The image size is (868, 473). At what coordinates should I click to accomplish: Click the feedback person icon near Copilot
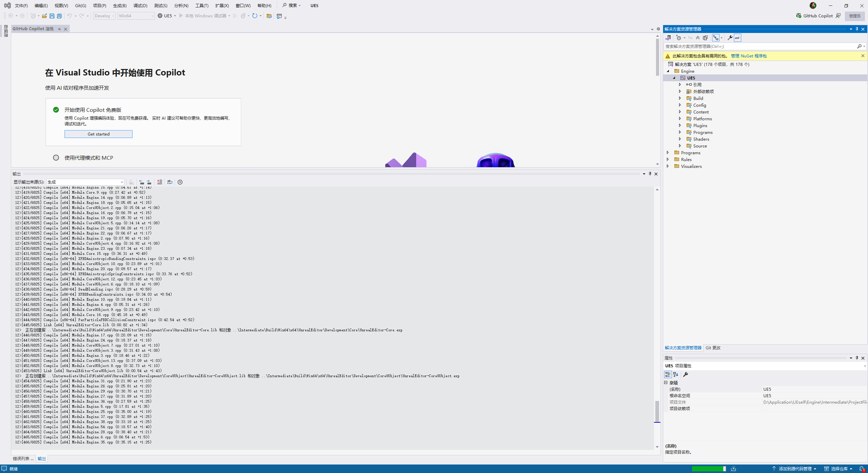[x=838, y=16]
